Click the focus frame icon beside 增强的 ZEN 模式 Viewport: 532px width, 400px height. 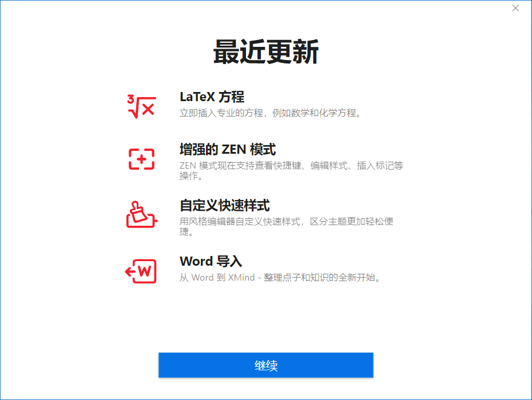click(142, 158)
